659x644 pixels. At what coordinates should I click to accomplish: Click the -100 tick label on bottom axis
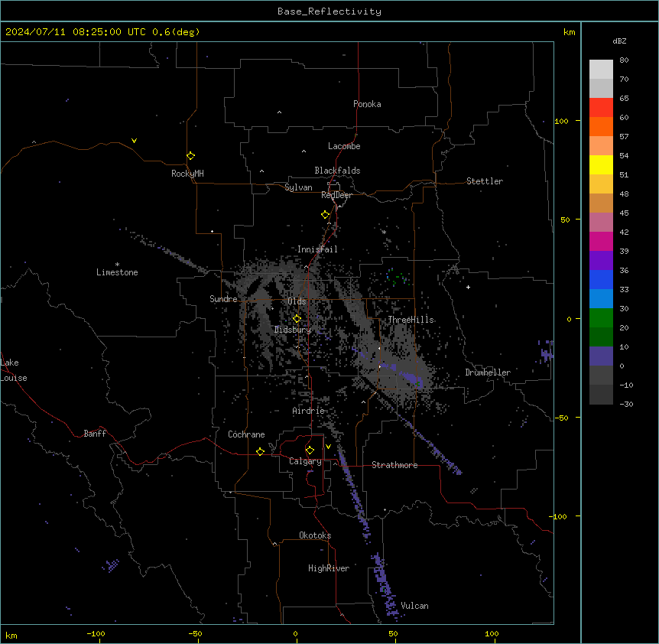[96, 633]
